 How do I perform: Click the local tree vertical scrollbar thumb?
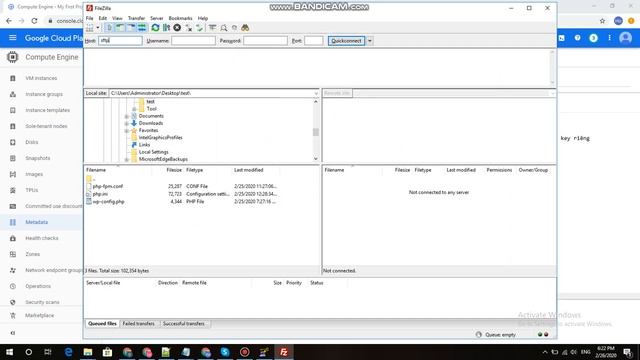pyautogui.click(x=316, y=132)
